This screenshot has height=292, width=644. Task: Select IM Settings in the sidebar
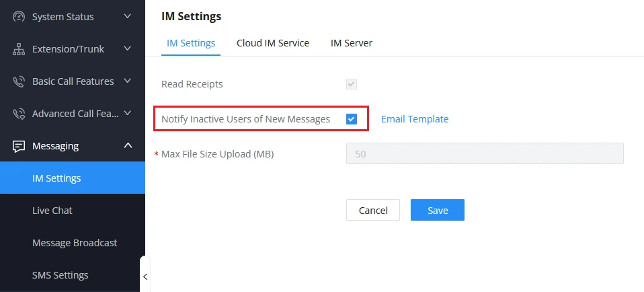(x=73, y=178)
